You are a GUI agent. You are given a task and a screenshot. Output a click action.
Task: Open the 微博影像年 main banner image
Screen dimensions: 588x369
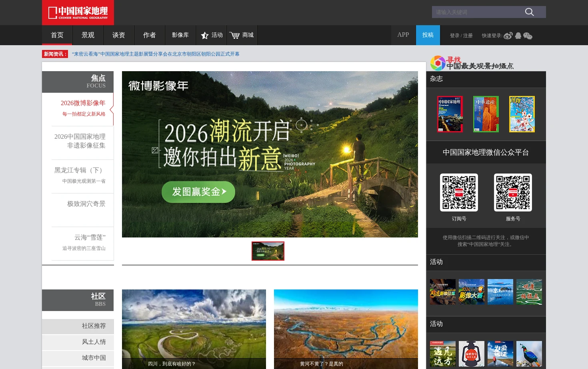(x=270, y=154)
